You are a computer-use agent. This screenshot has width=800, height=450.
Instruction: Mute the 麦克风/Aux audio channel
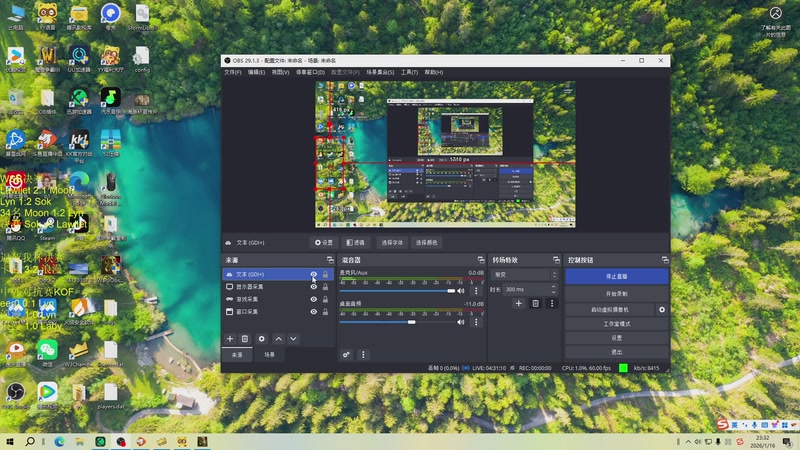click(461, 291)
